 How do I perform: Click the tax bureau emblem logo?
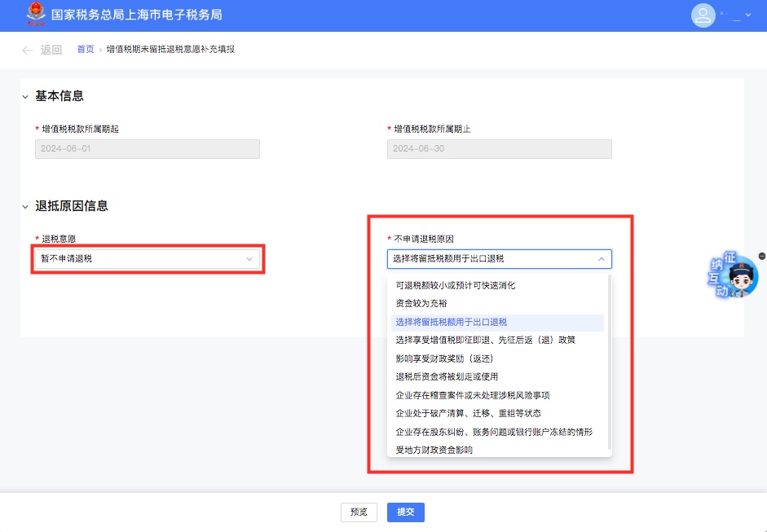[36, 15]
